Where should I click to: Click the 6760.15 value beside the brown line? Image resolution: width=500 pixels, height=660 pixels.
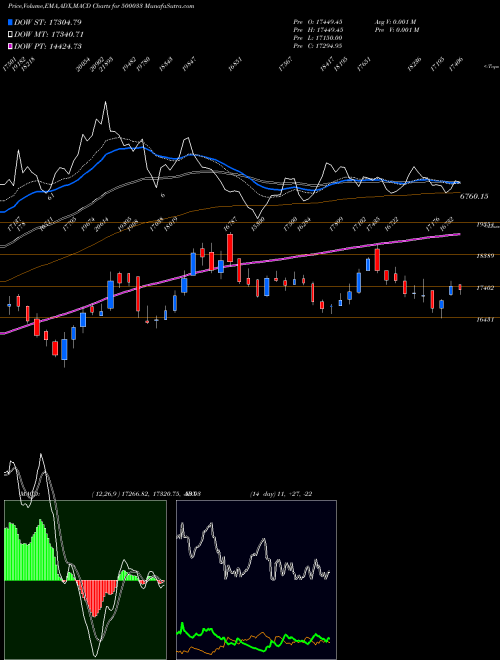point(474,196)
